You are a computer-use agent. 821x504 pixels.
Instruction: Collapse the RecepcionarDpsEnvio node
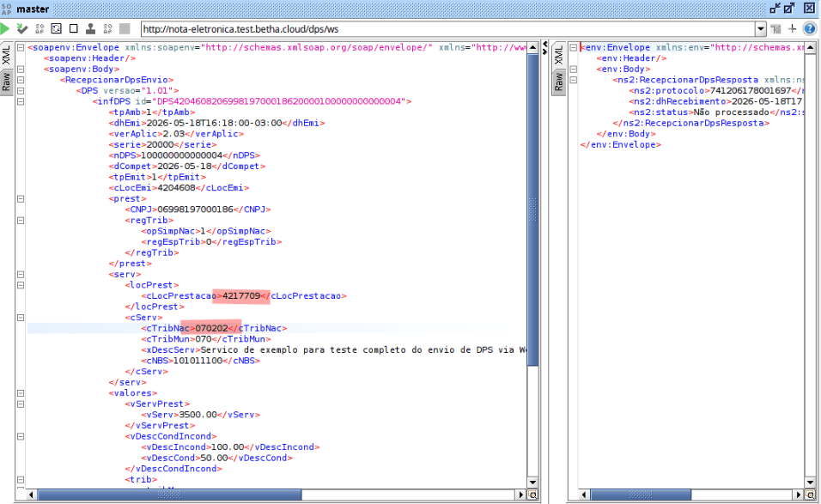pos(21,80)
